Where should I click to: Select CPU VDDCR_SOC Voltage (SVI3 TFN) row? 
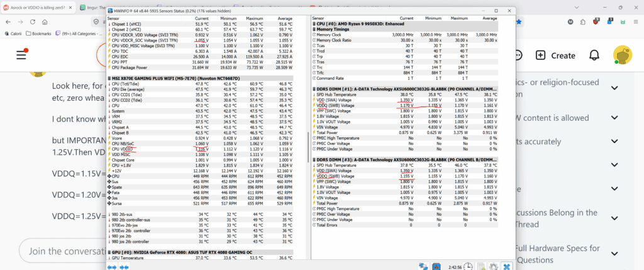200,41
